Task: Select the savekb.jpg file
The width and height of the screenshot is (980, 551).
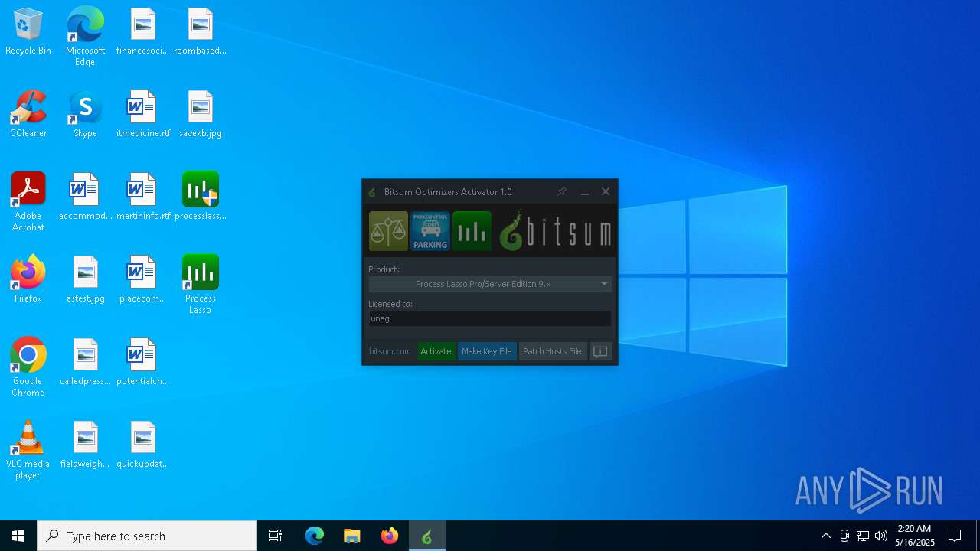Action: (201, 115)
